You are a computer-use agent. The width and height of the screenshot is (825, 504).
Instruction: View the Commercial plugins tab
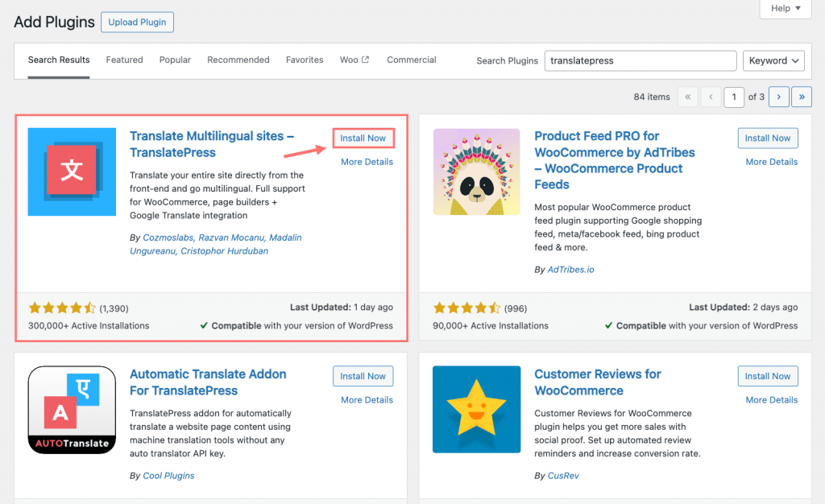(411, 59)
